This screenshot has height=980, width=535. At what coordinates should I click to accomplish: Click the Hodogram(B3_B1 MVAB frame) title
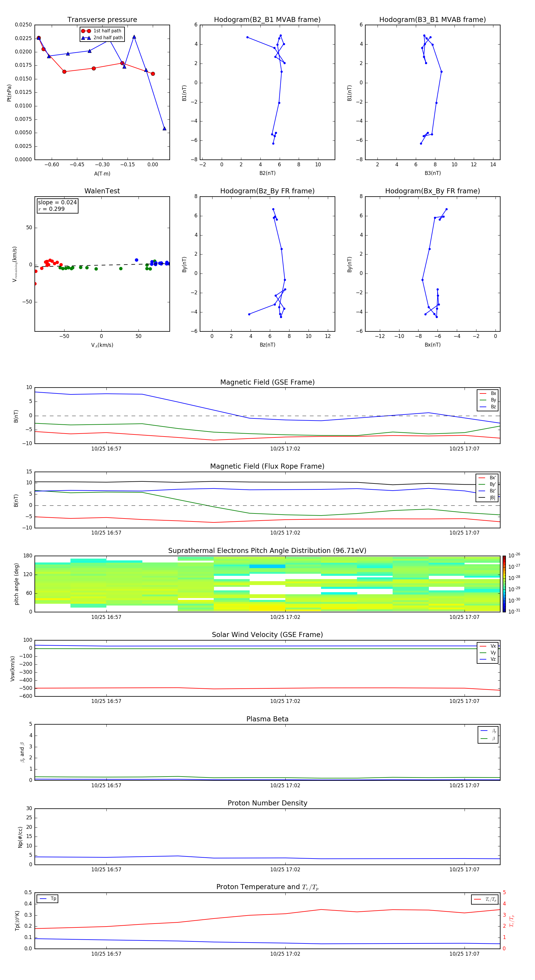(x=432, y=20)
